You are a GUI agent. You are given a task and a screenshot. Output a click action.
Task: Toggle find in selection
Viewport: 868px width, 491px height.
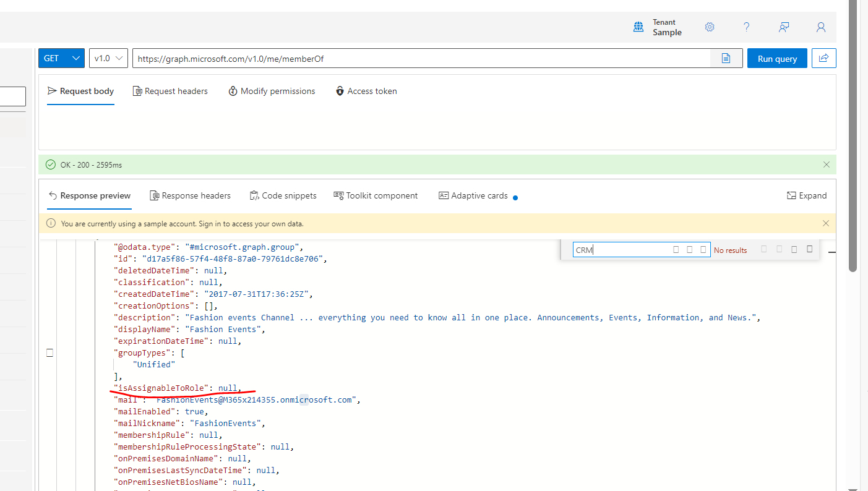(x=794, y=249)
